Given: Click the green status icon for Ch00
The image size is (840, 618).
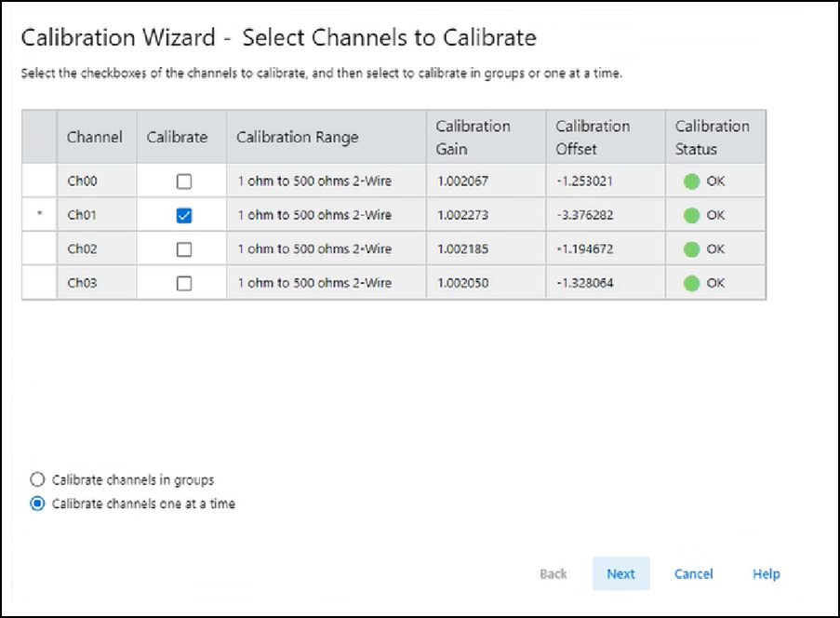Looking at the screenshot, I should pos(691,182).
